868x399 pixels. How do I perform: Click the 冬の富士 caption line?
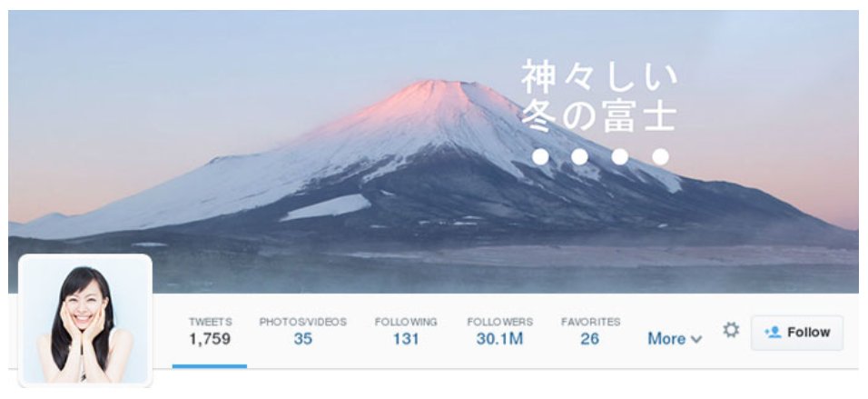[x=599, y=115]
